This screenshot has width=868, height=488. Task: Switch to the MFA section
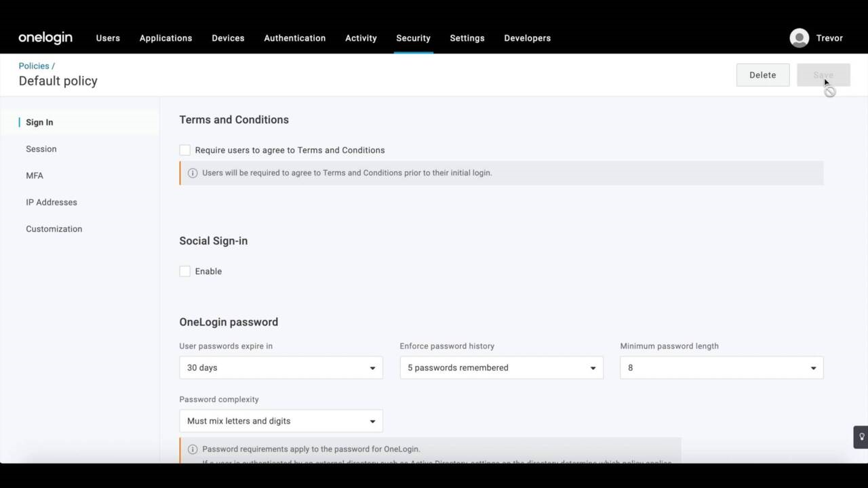35,176
